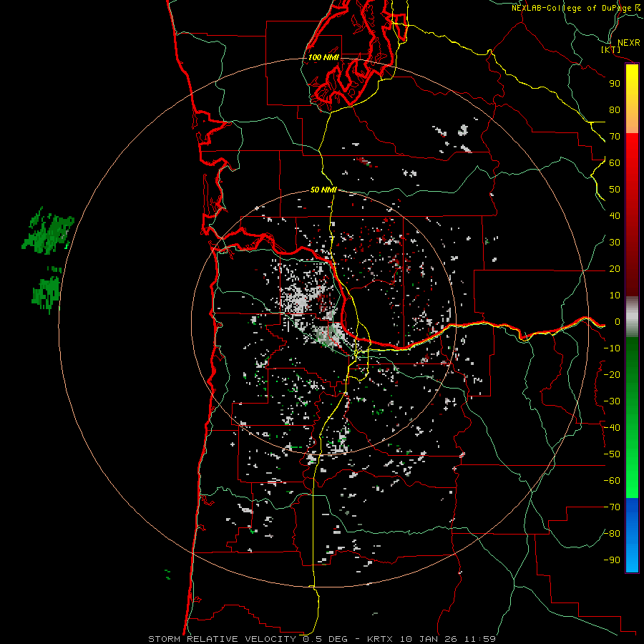
Task: Click the NEXR label above the scale
Action: click(x=628, y=43)
